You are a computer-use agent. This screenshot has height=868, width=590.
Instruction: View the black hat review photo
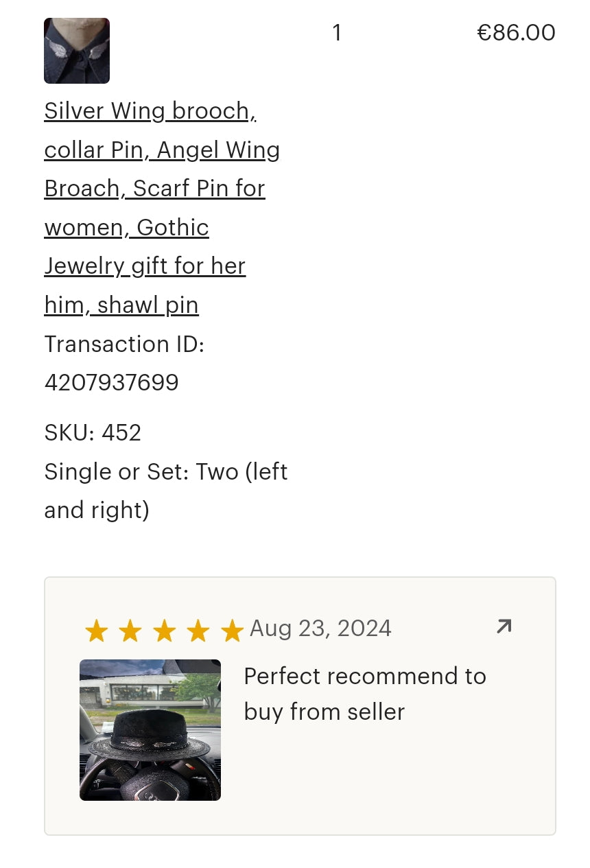point(150,729)
